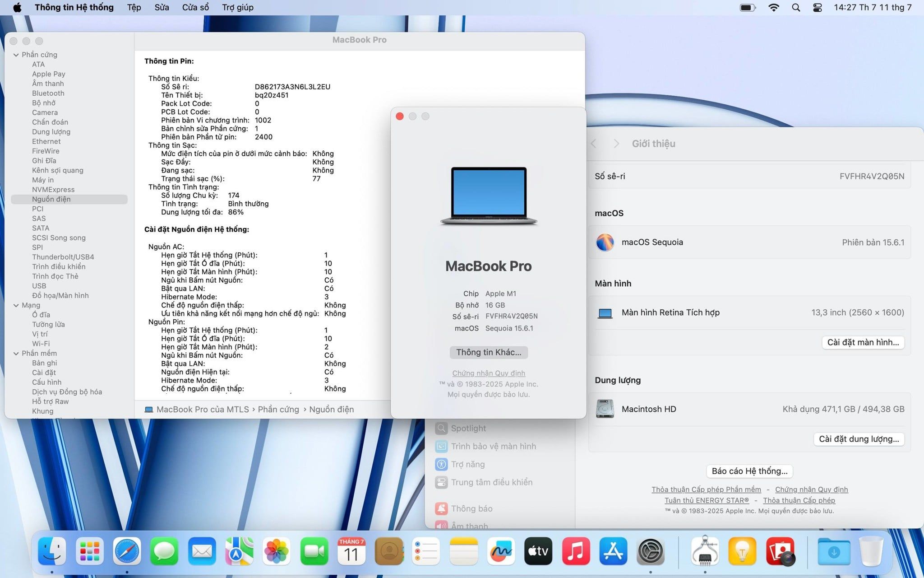Go forward in System Settings Giới thiệu pane
924x578 pixels.
click(x=616, y=144)
